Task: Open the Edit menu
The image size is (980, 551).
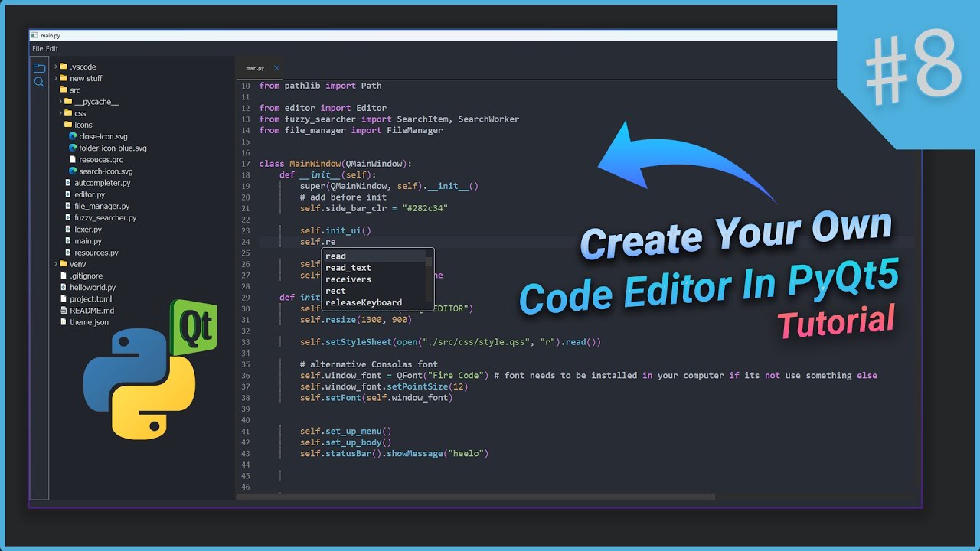Action: [x=52, y=49]
